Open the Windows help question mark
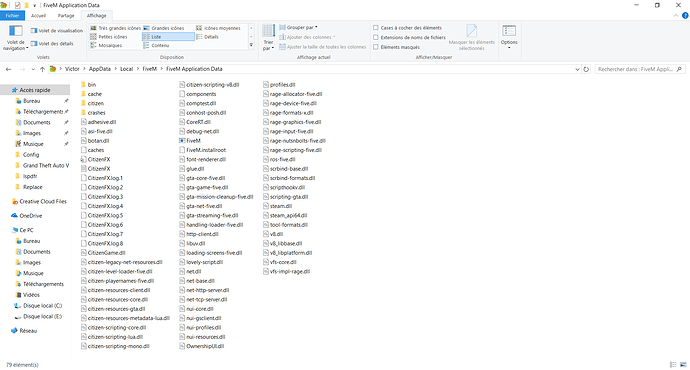The image size is (690, 370). pos(685,15)
